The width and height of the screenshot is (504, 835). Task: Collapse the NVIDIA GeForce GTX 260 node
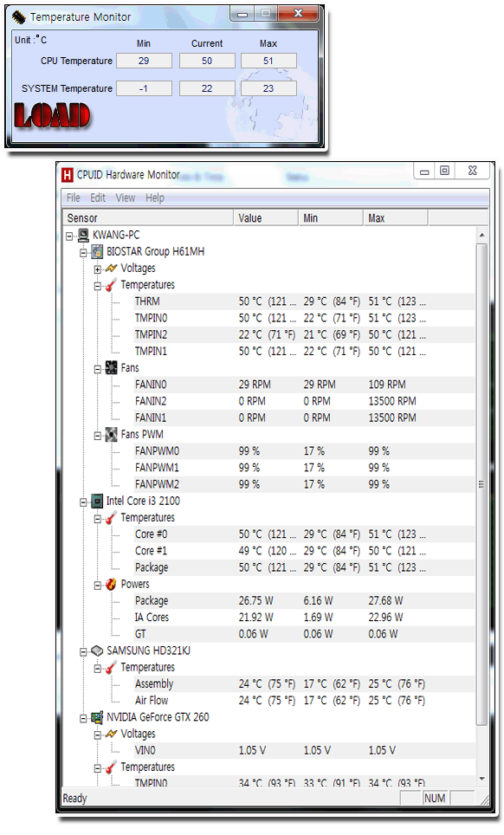click(x=83, y=718)
